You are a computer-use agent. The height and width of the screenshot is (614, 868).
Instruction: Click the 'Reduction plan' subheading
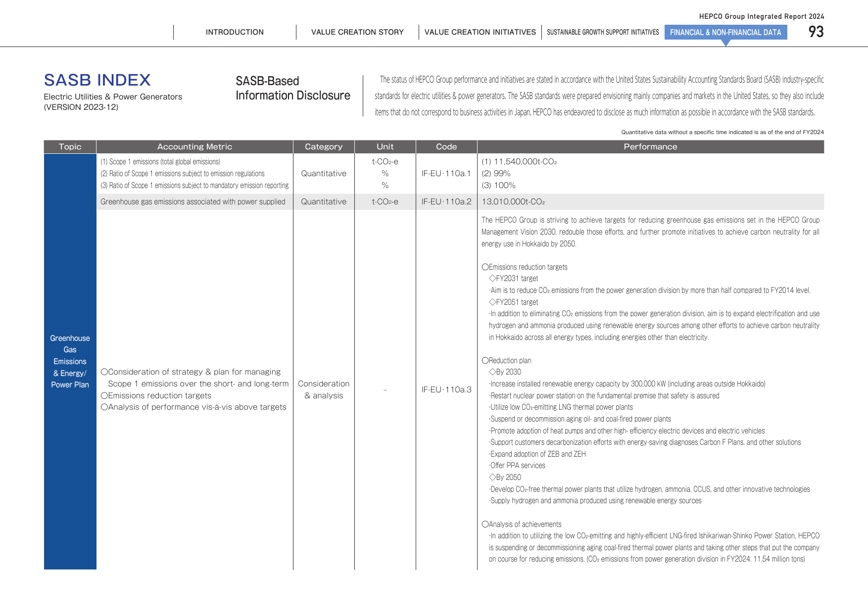[506, 361]
